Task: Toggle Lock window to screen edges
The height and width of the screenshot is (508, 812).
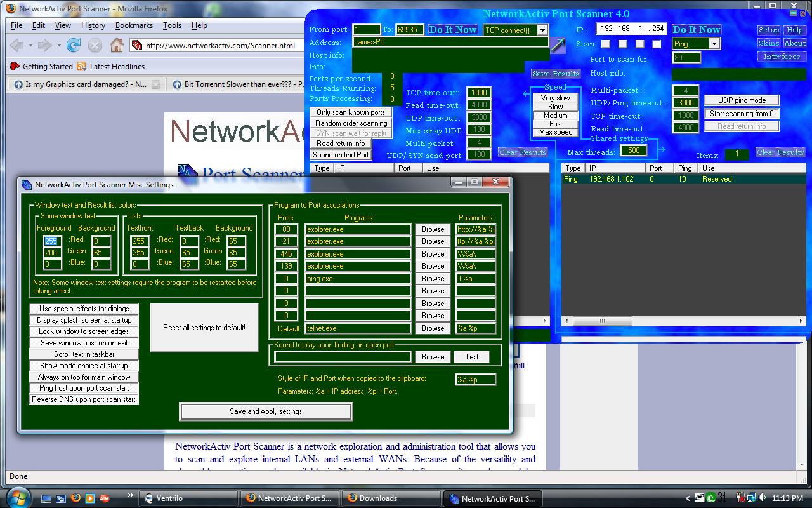Action: (x=84, y=331)
